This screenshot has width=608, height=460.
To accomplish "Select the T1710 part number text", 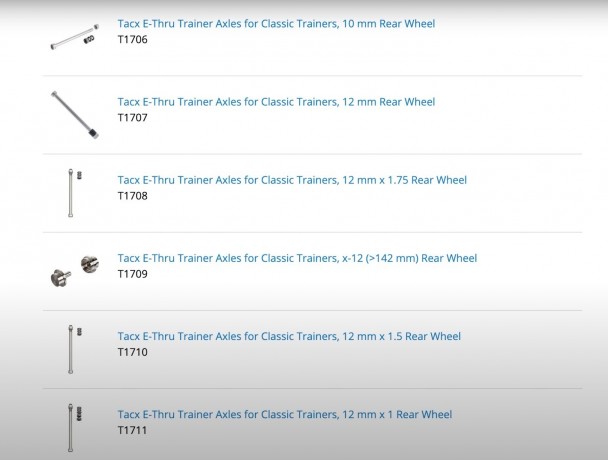I will coord(132,351).
